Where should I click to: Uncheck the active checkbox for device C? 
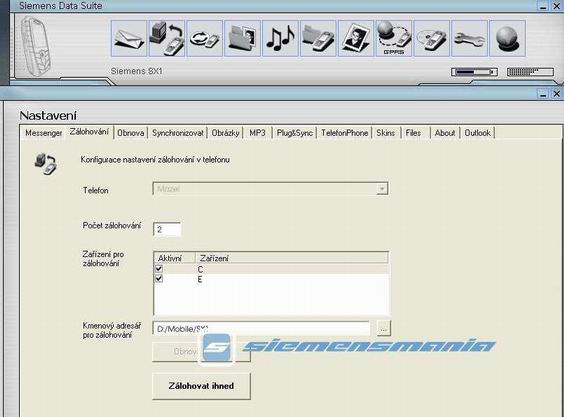pos(159,269)
